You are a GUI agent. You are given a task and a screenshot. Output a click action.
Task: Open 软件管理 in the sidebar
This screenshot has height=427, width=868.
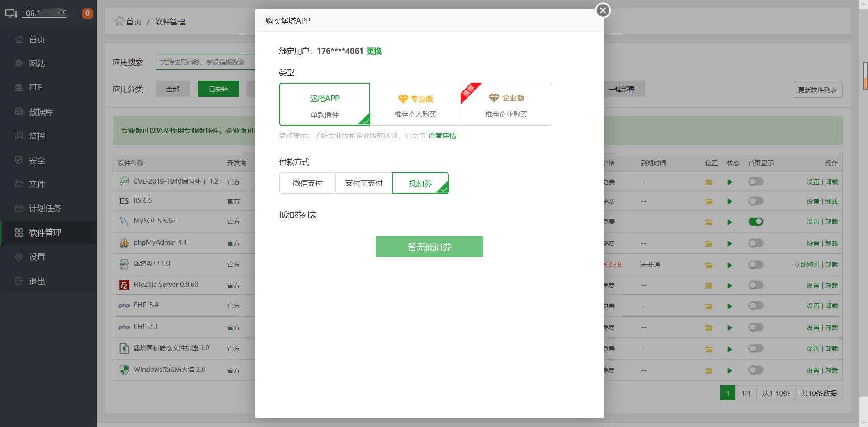[48, 232]
